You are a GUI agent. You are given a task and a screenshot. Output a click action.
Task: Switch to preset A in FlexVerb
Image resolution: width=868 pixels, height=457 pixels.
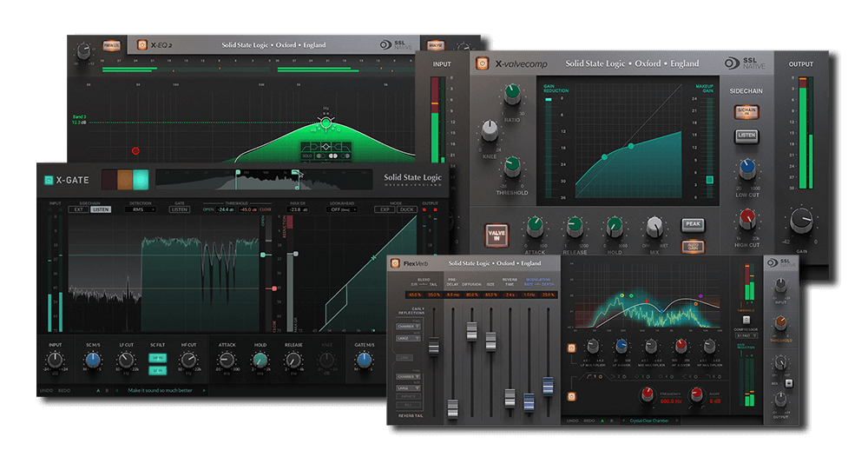[602, 421]
